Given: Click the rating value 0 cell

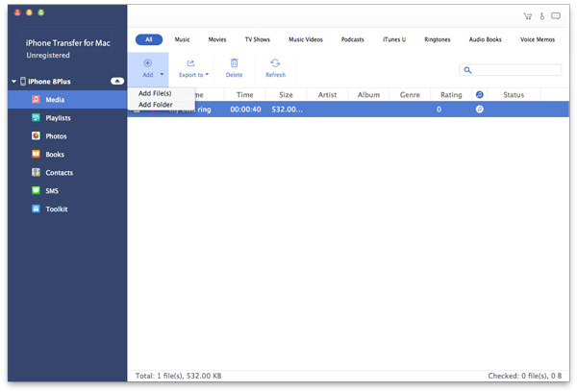Looking at the screenshot, I should tap(439, 110).
